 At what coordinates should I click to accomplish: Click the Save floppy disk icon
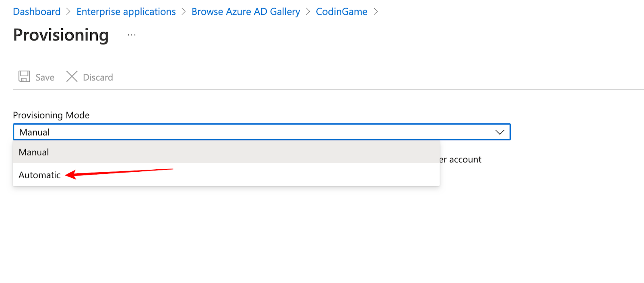click(x=24, y=77)
